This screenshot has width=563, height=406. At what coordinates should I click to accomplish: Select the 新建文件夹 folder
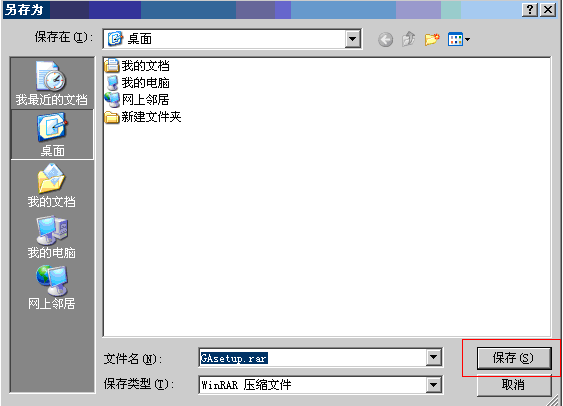(143, 117)
